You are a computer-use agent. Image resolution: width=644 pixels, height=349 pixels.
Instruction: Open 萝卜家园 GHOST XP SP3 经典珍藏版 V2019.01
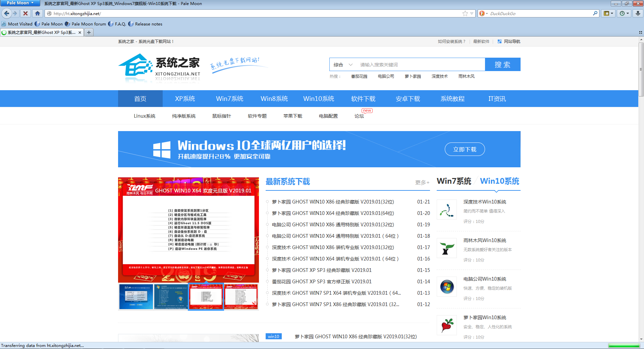pyautogui.click(x=322, y=270)
